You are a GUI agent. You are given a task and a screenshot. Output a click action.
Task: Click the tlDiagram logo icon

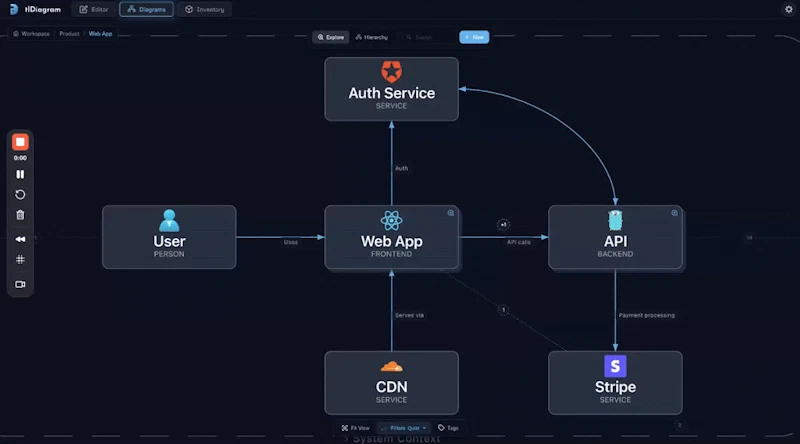(14, 9)
